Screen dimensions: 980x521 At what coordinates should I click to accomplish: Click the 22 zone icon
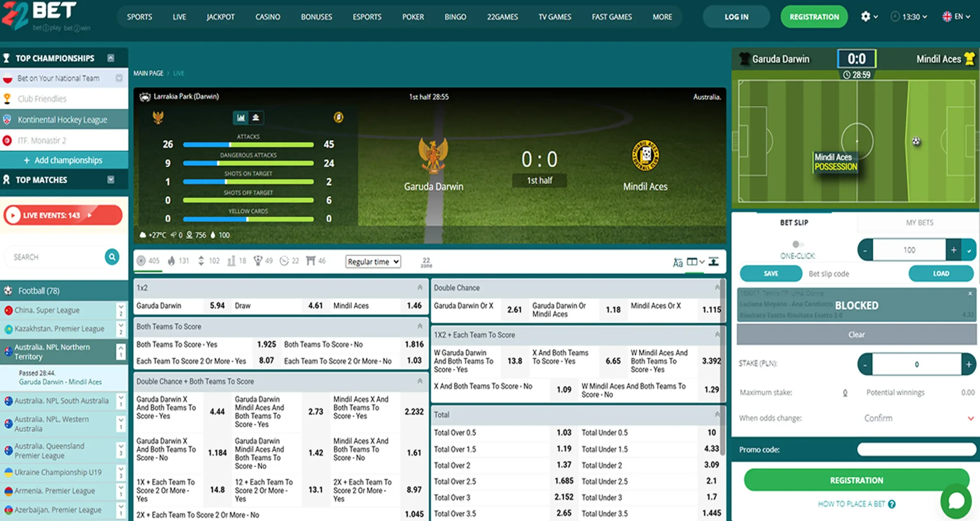pos(426,262)
